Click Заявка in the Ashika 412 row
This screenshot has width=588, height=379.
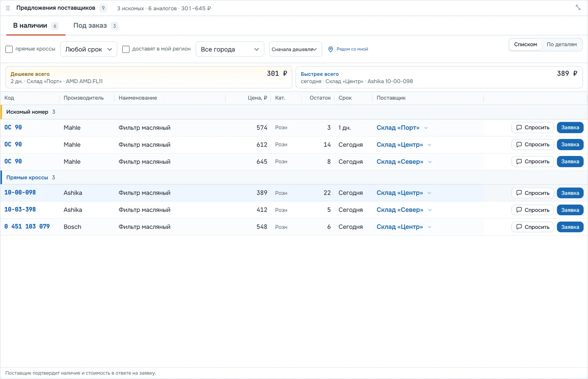coord(570,210)
